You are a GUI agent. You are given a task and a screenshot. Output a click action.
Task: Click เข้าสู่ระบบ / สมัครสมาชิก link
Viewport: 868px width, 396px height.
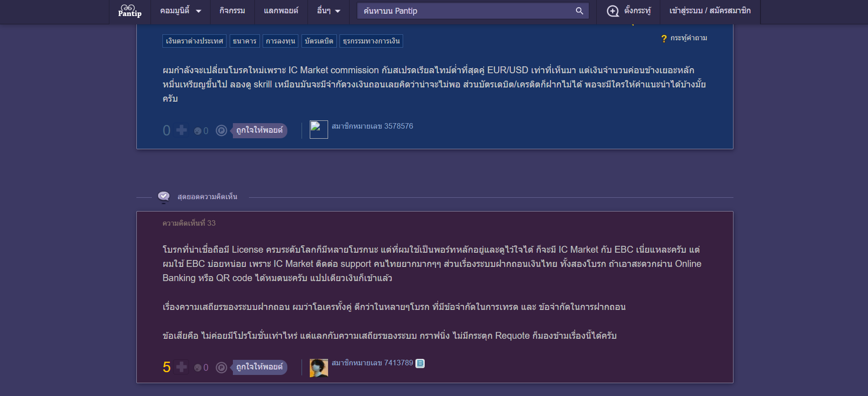(710, 11)
